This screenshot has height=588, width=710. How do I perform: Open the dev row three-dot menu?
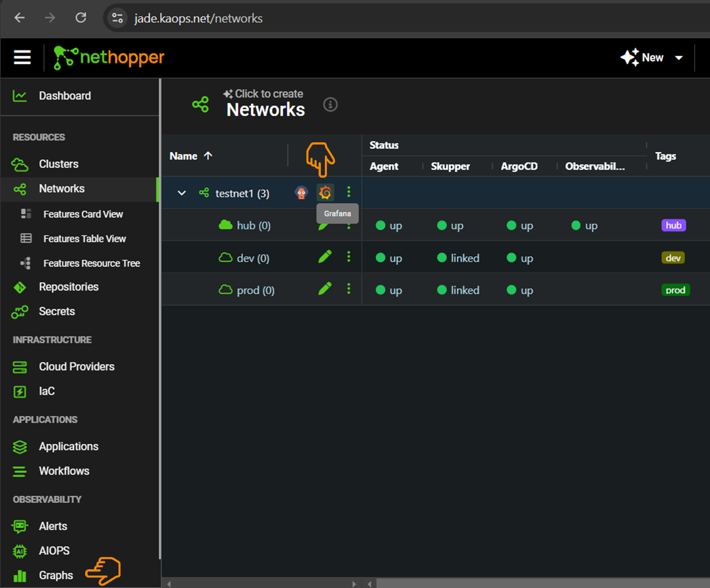[348, 257]
